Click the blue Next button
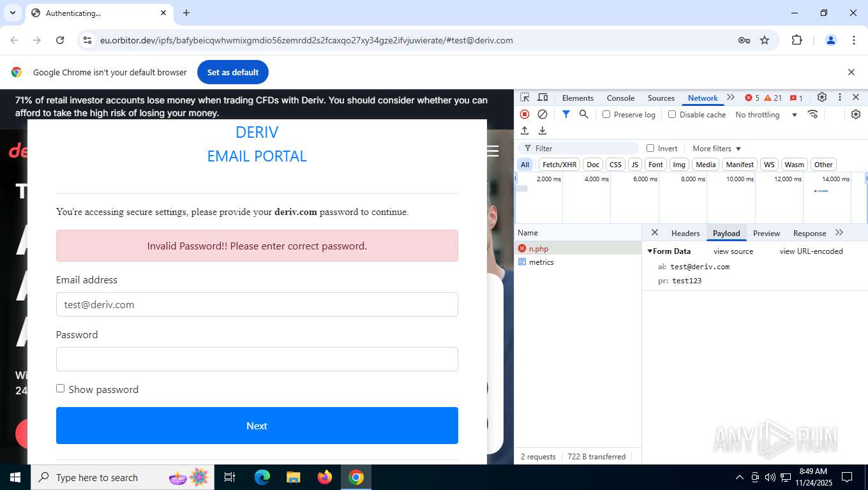The width and height of the screenshot is (868, 490). 257,426
